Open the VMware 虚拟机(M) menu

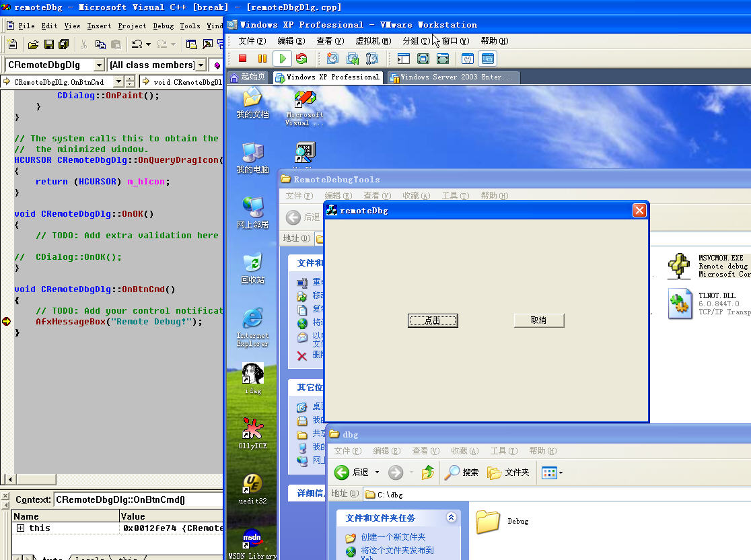click(x=373, y=41)
